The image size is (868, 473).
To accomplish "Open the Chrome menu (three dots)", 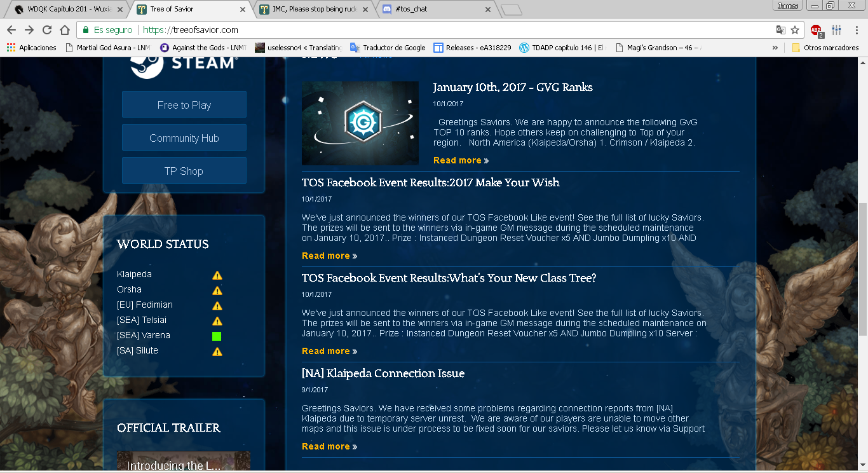I will [855, 30].
